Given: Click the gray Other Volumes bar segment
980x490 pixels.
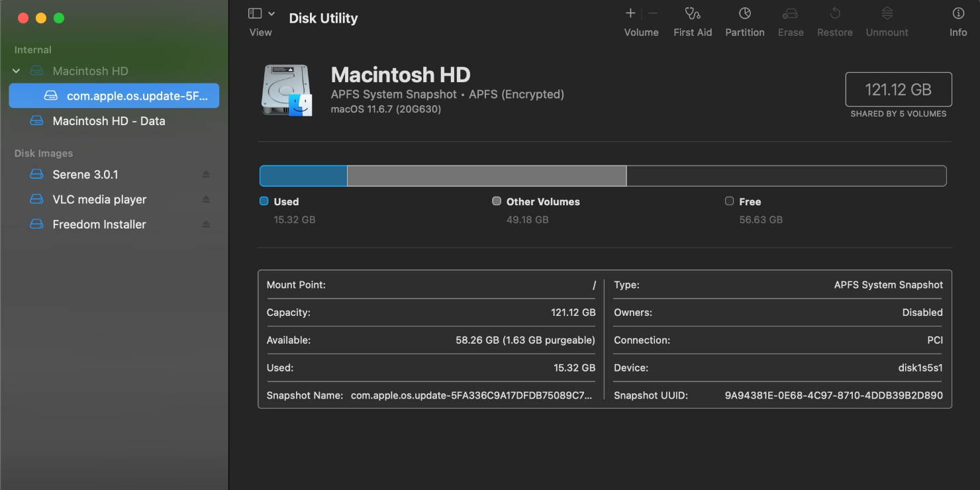Looking at the screenshot, I should [x=487, y=176].
